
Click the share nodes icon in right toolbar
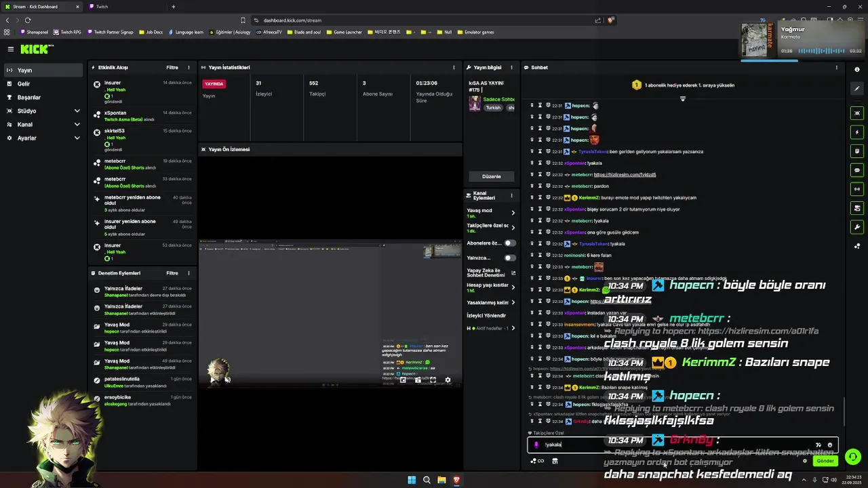click(x=857, y=246)
